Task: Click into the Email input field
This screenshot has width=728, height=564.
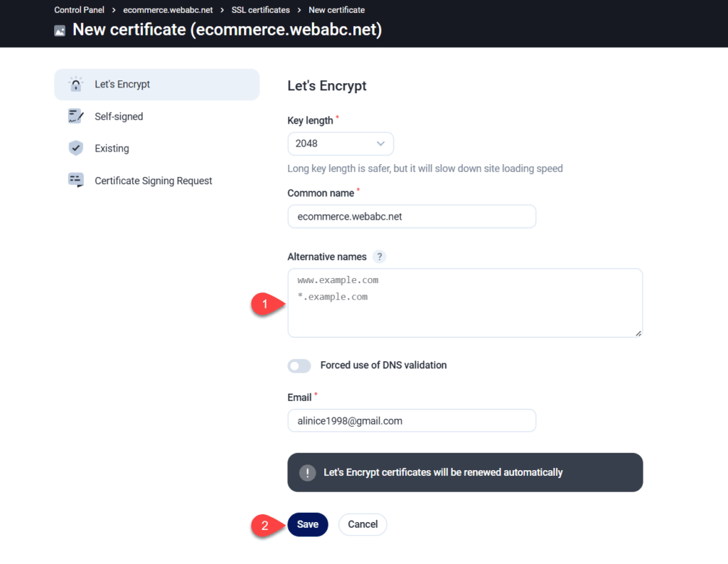Action: 411,421
